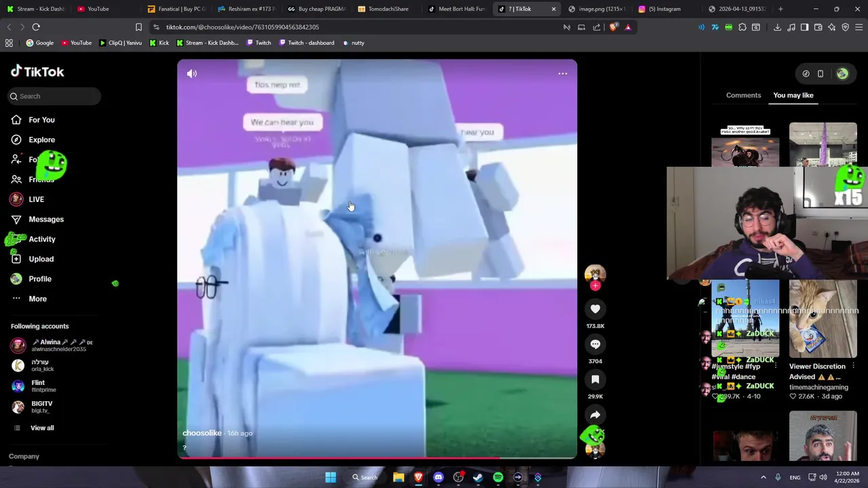Expand the Company footer section
The width and height of the screenshot is (868, 488).
click(x=24, y=456)
